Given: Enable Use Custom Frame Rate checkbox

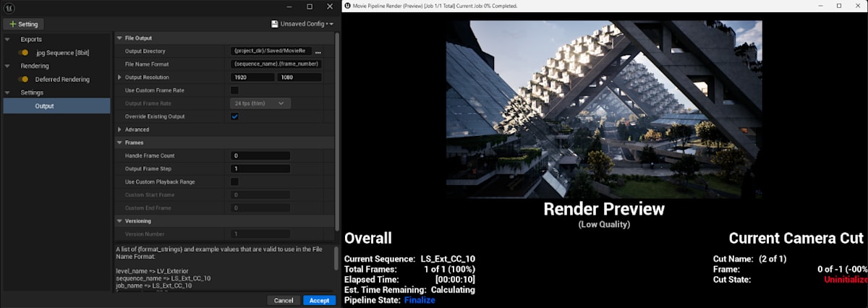Looking at the screenshot, I should tap(234, 90).
